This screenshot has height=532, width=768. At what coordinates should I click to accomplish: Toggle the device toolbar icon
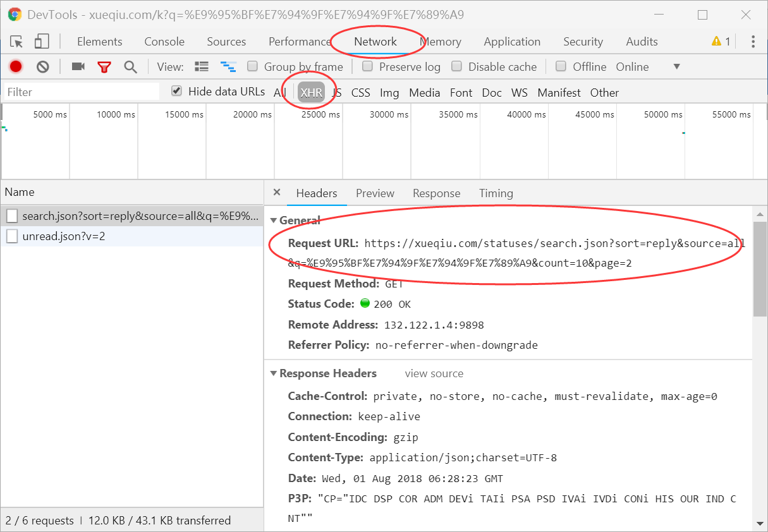pos(42,42)
